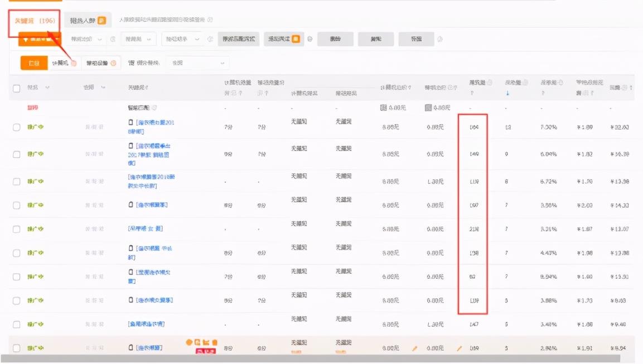
Task: Expand the status column header filter chevron
Action: pyautogui.click(x=47, y=88)
